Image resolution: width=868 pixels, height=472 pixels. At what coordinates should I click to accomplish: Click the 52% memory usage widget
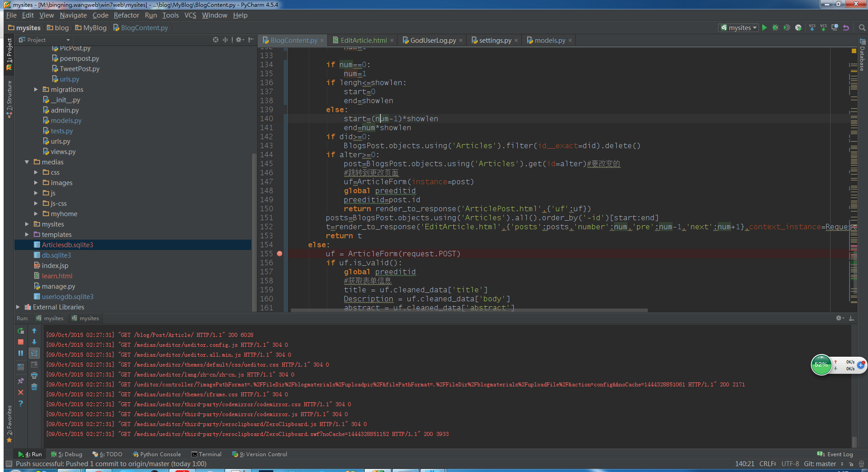point(821,365)
